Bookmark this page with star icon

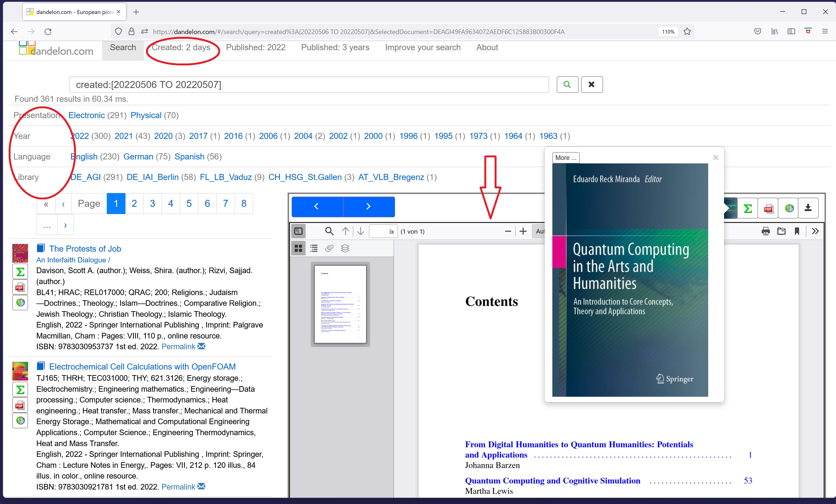pyautogui.click(x=687, y=32)
